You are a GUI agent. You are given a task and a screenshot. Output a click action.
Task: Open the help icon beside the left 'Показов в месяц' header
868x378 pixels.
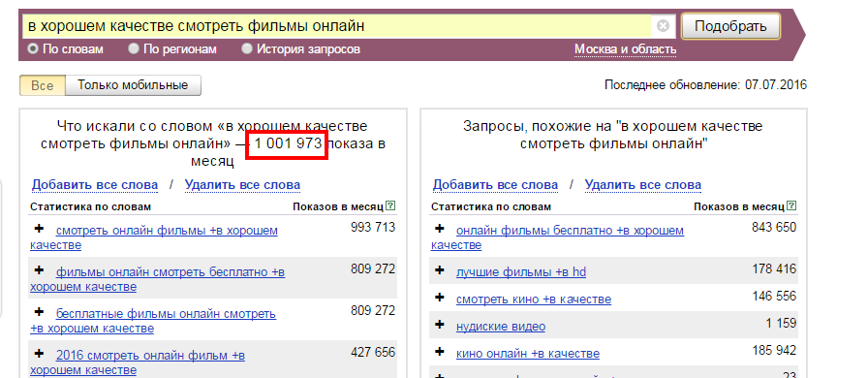coord(390,206)
